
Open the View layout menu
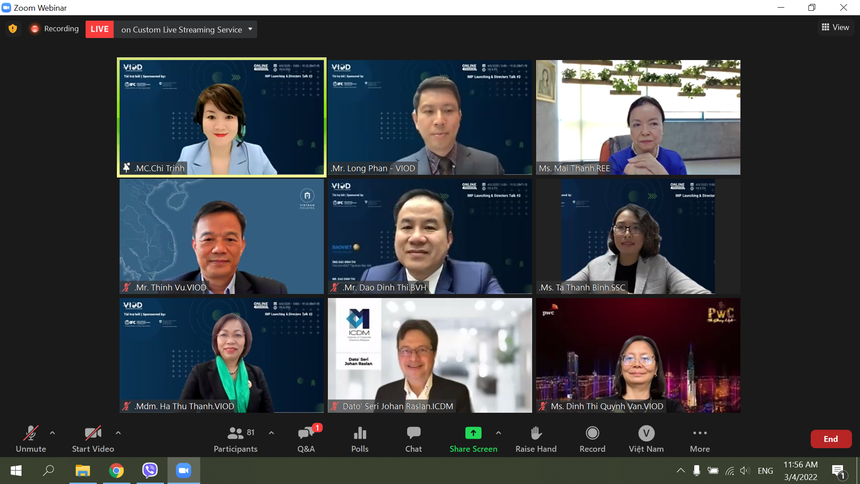834,28
